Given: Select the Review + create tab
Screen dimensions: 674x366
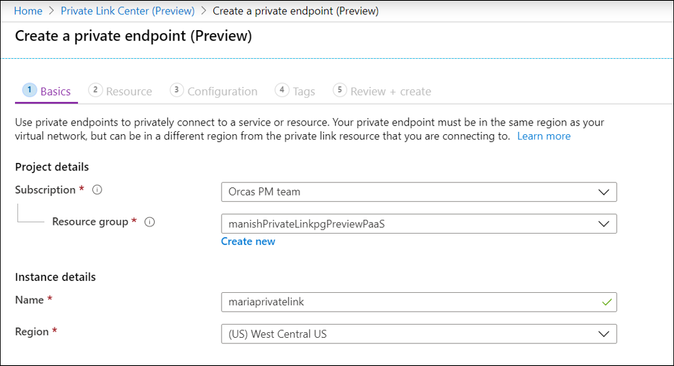Looking at the screenshot, I should (x=390, y=92).
